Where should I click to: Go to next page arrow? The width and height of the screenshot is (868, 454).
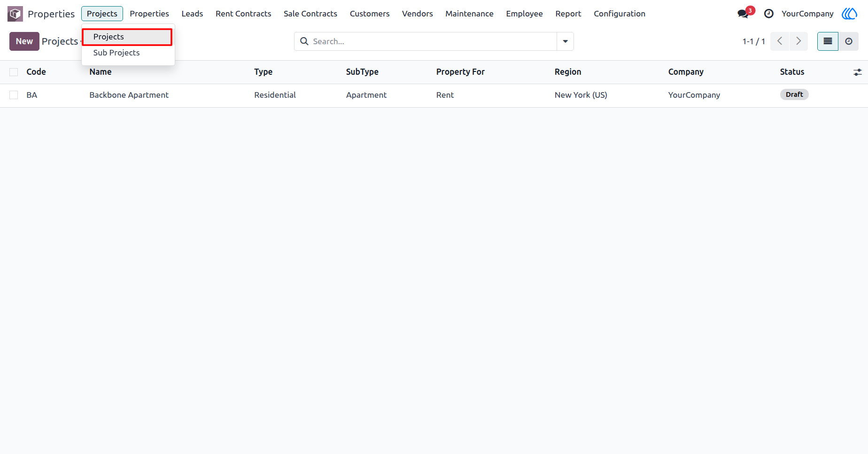pyautogui.click(x=798, y=41)
